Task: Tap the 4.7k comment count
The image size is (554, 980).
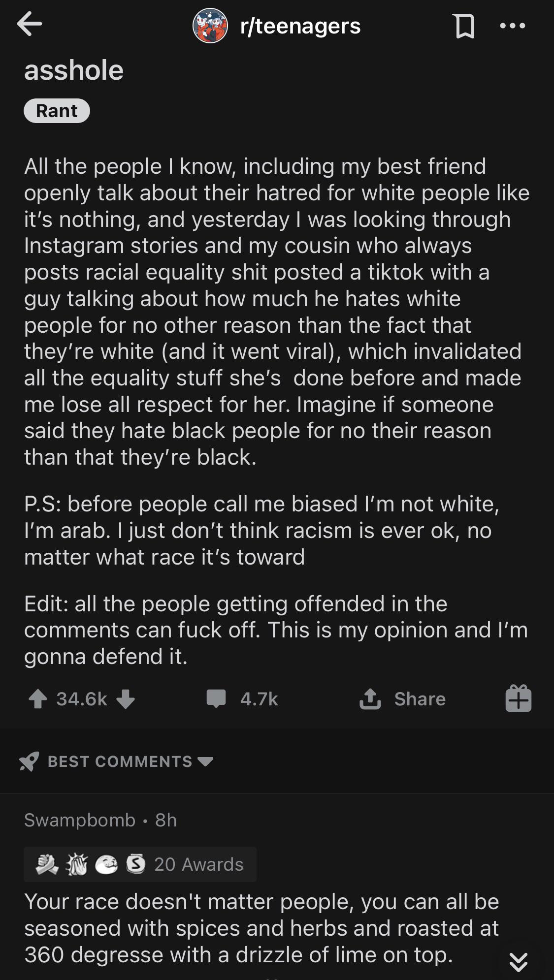Action: [x=259, y=699]
